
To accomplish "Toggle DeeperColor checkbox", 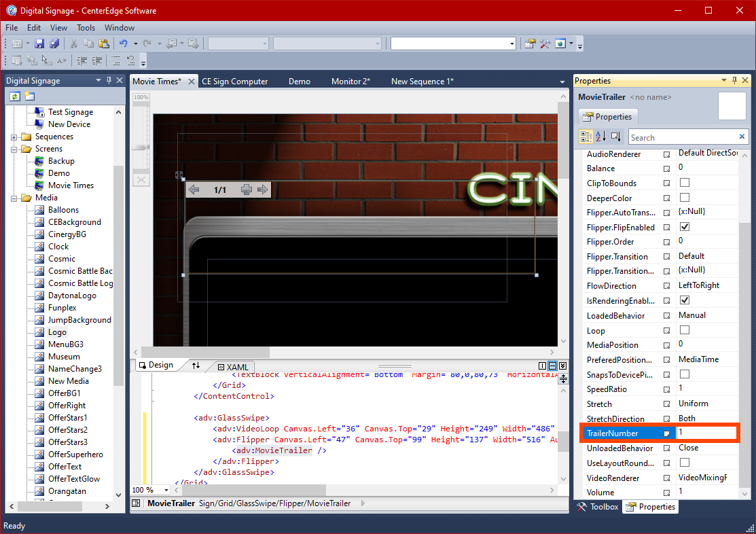I will coord(684,198).
